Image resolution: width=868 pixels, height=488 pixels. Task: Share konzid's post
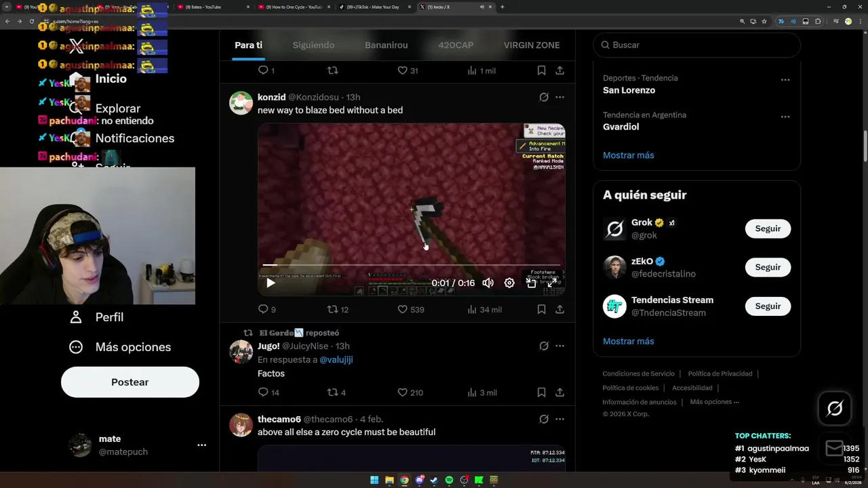(559, 309)
